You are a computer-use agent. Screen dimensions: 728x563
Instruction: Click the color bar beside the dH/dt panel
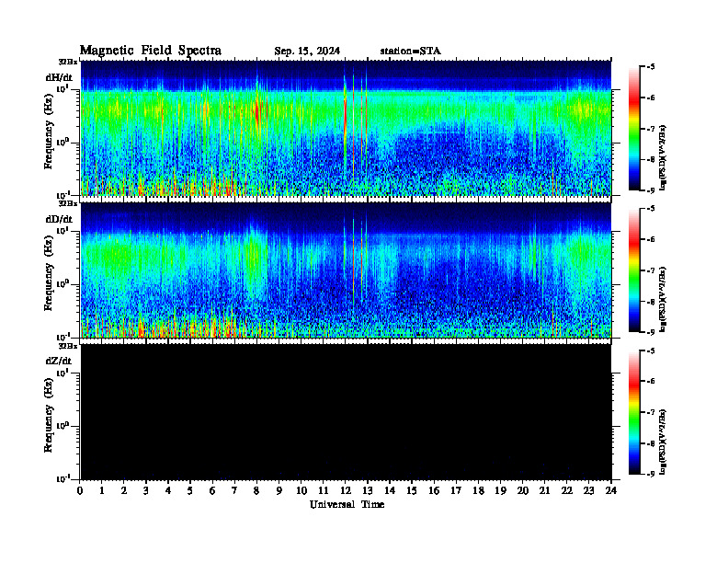click(x=634, y=129)
